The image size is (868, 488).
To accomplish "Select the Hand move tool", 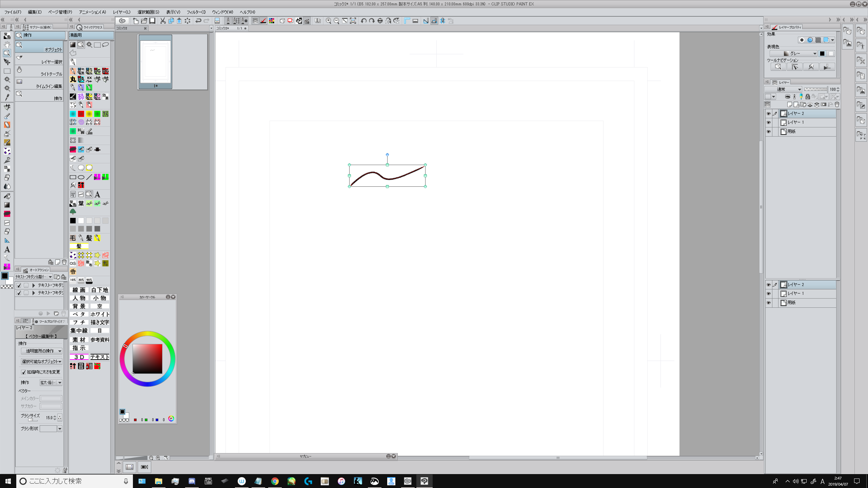I will 7,44.
